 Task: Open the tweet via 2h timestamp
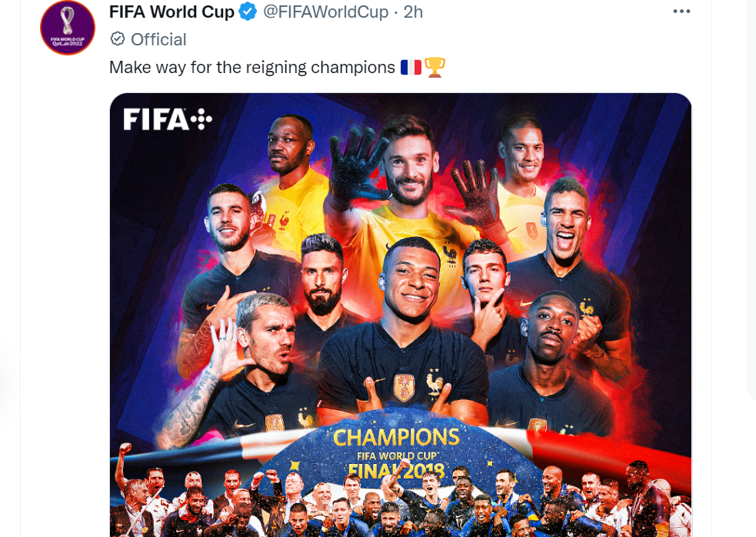[x=413, y=12]
